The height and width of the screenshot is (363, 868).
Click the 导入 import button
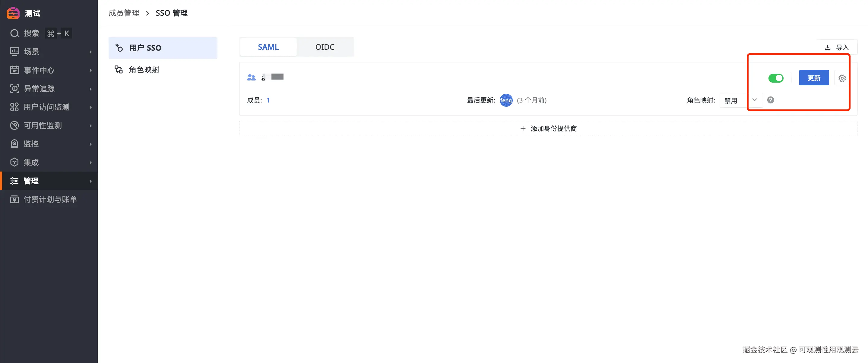pos(836,47)
